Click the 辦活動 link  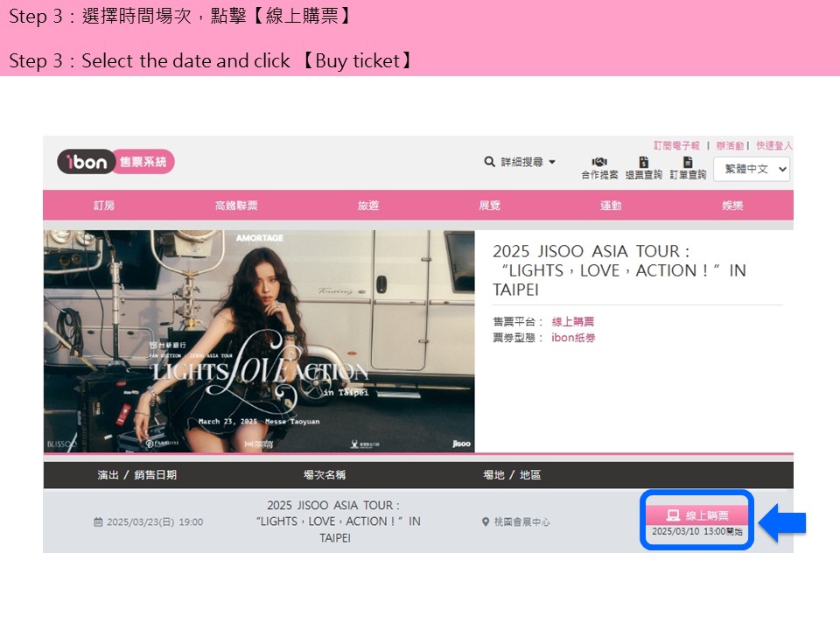[x=730, y=145]
